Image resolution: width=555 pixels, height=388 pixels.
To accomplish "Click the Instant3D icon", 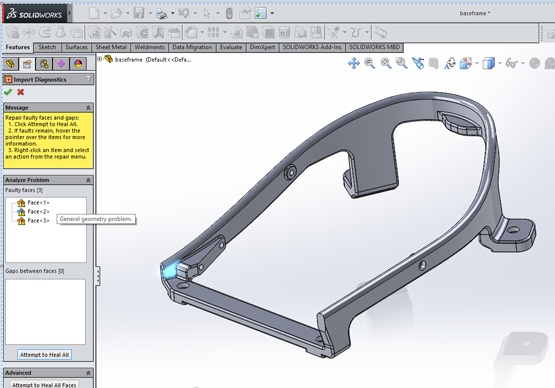I will 380,33.
